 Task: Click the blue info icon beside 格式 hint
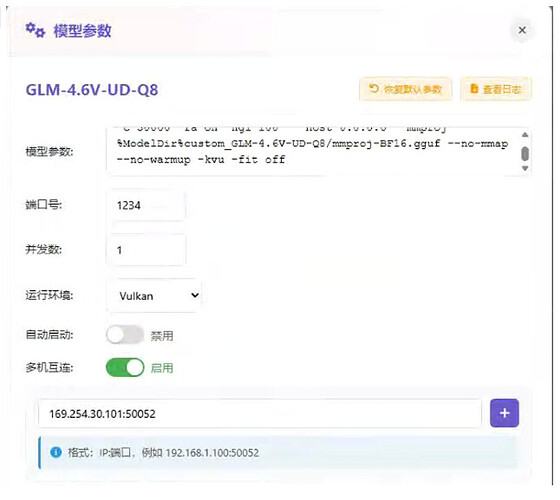click(x=56, y=452)
